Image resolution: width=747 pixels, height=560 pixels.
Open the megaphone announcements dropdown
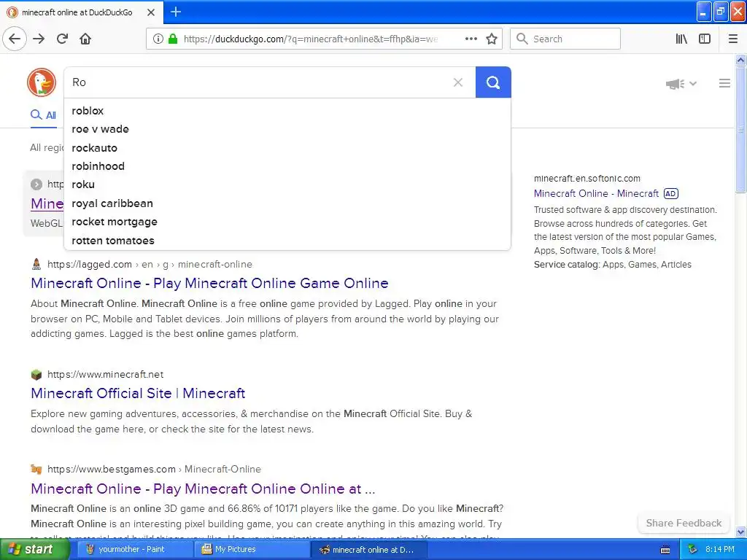point(681,84)
